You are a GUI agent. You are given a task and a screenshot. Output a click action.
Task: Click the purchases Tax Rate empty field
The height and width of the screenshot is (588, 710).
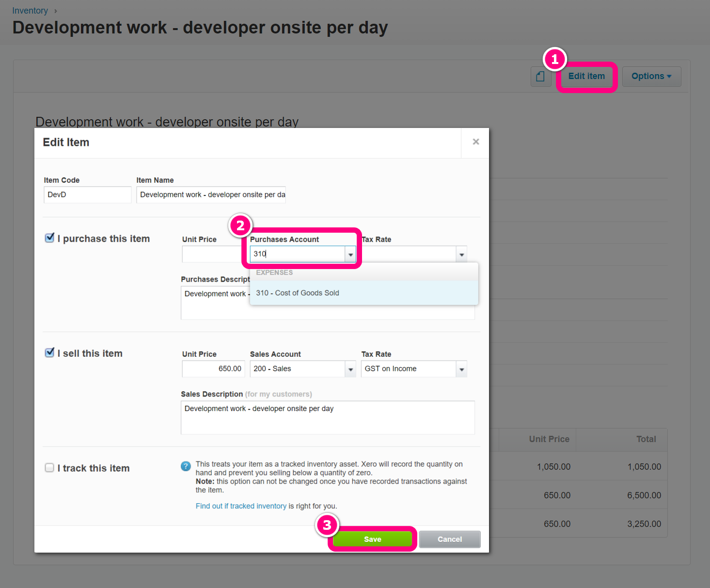pos(409,254)
